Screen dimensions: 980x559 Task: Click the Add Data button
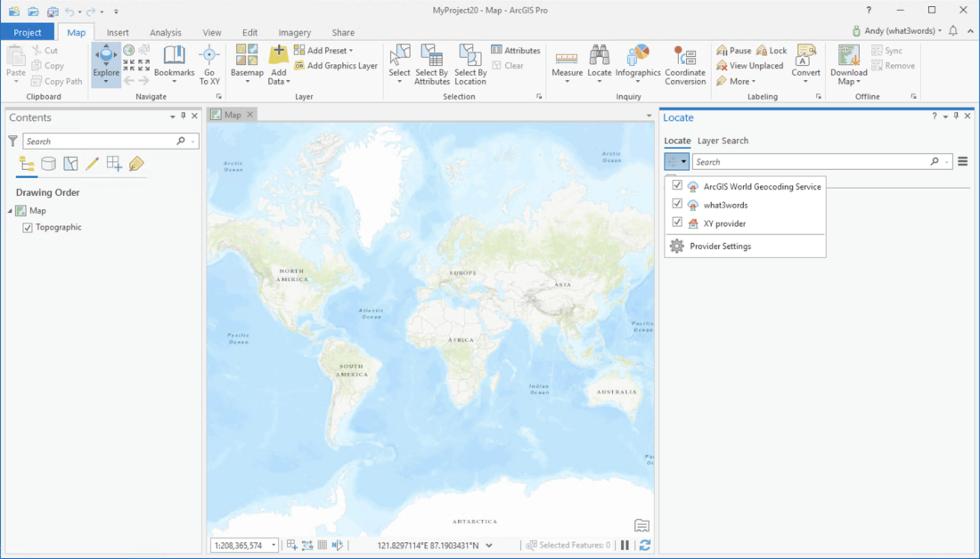pyautogui.click(x=278, y=64)
